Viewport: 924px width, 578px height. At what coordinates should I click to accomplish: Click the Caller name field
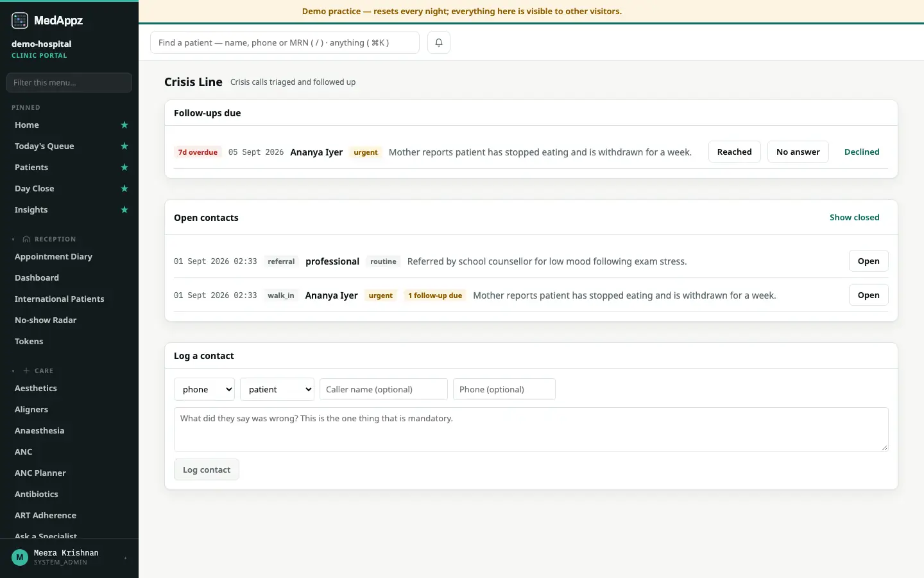click(x=384, y=389)
